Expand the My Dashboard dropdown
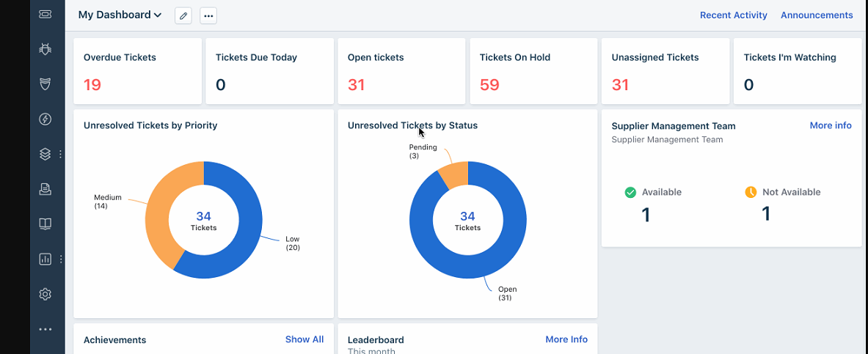868x354 pixels. coord(120,15)
